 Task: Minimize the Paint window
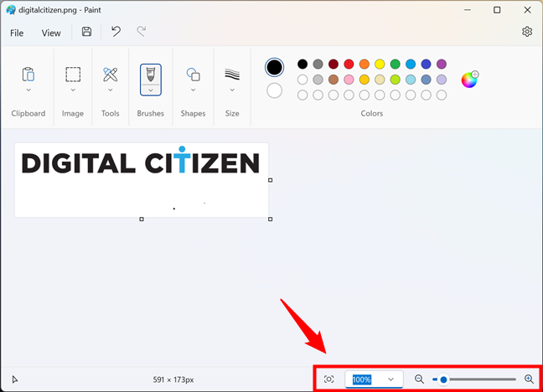468,10
